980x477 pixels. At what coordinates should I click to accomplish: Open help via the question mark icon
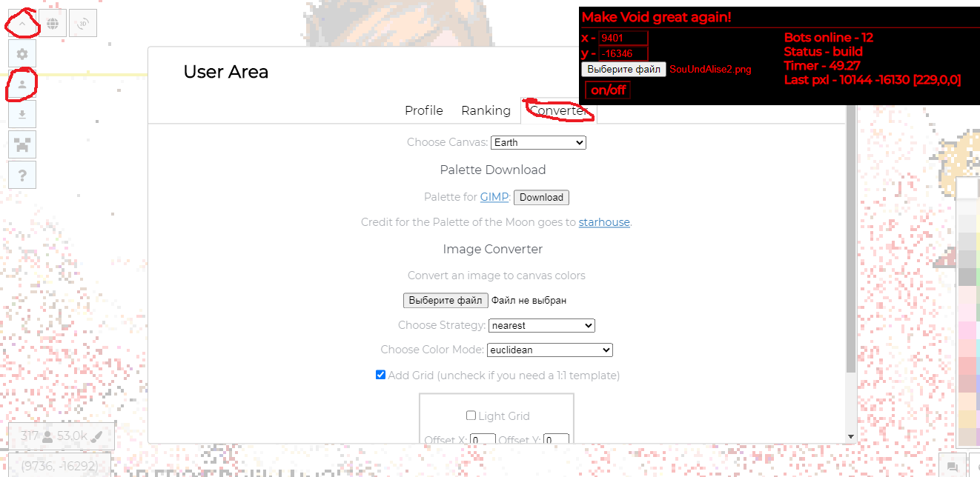tap(22, 175)
